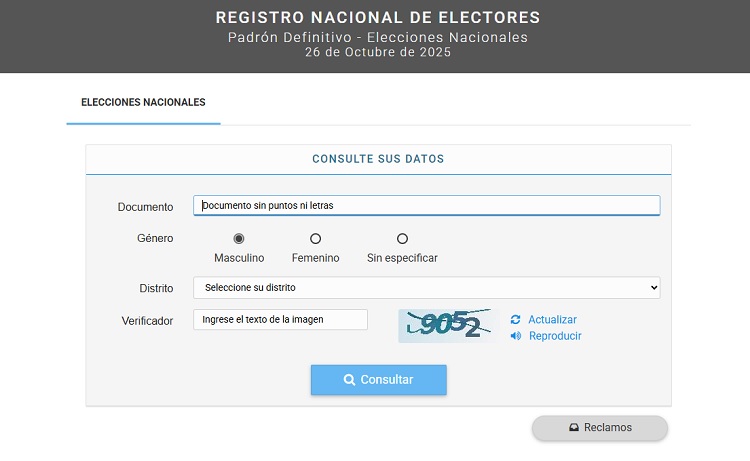Click the Actualizar captcha link
This screenshot has height=461, width=750.
pos(552,320)
